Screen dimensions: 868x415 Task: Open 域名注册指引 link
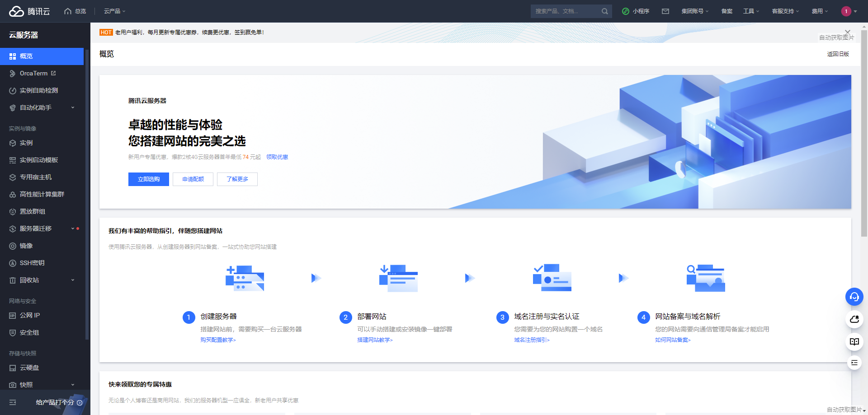tap(532, 340)
